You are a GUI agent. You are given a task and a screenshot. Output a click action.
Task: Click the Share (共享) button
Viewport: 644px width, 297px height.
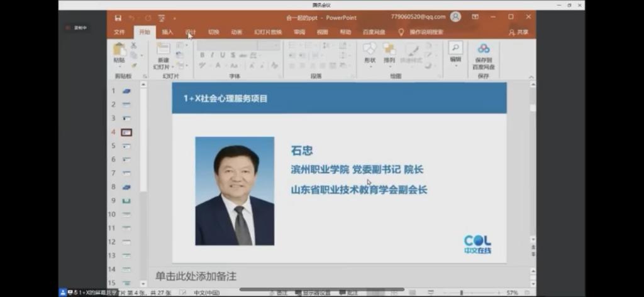pyautogui.click(x=518, y=32)
